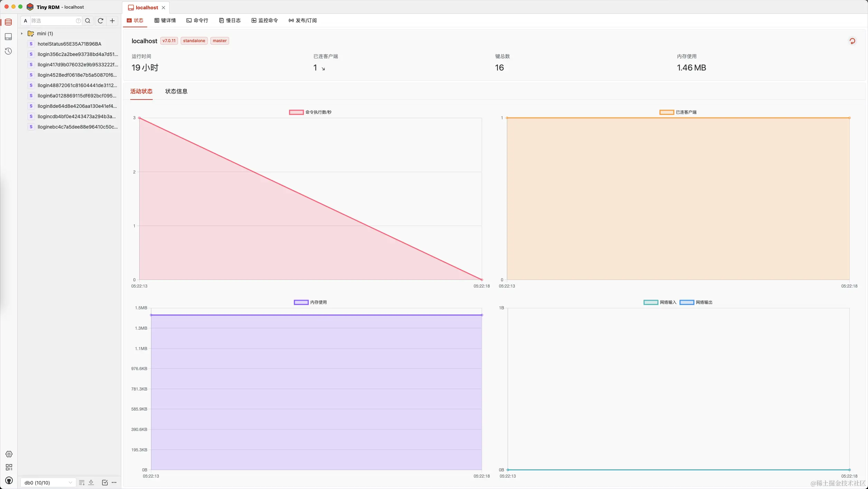This screenshot has width=868, height=489.
Task: Refresh server status with the red reload icon
Action: click(x=852, y=41)
